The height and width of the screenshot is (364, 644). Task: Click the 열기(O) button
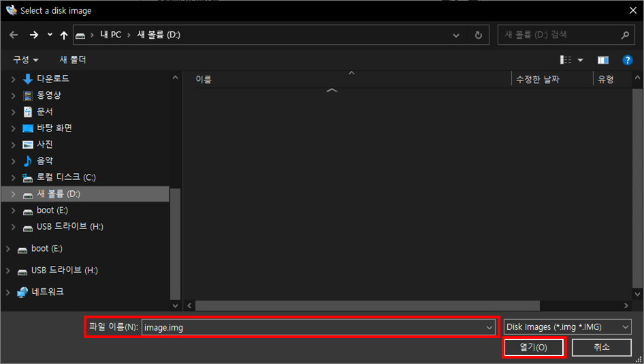[534, 348]
